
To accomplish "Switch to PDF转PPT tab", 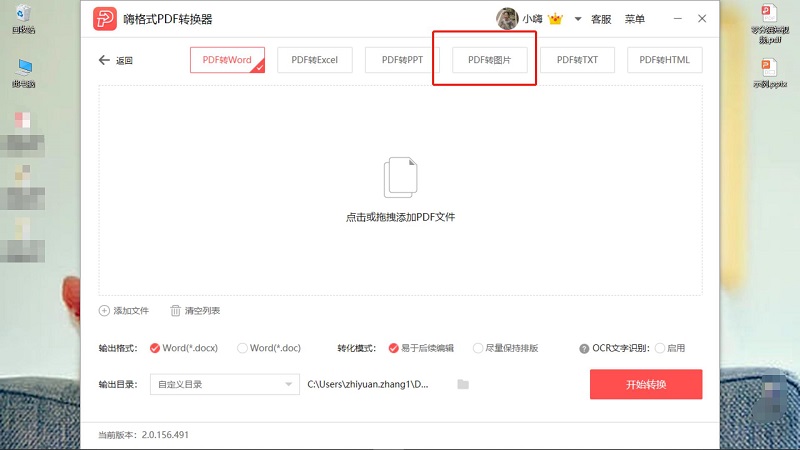I will (402, 60).
